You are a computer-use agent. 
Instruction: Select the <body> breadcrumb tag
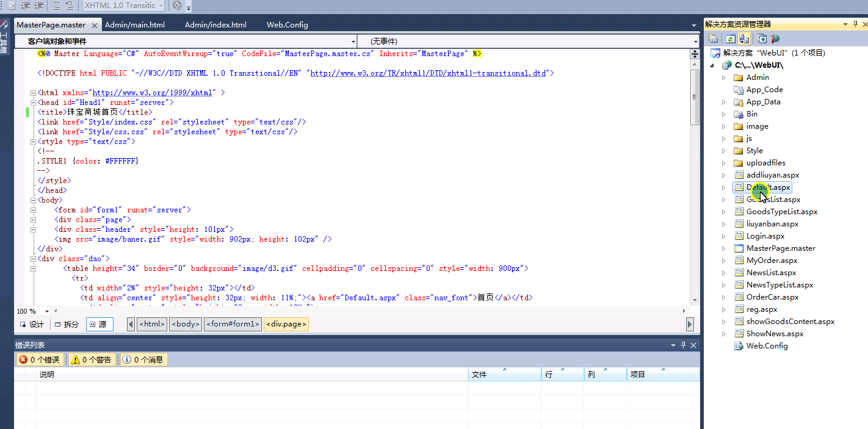coord(186,325)
